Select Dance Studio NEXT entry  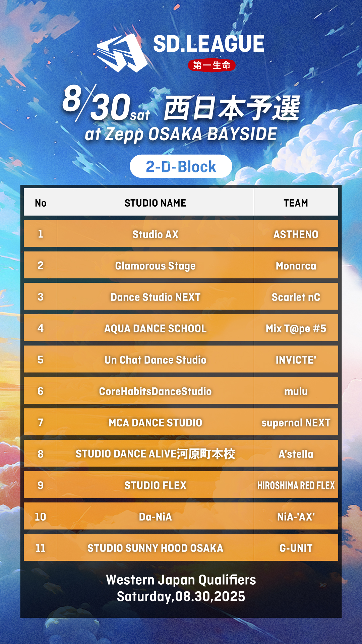coord(155,297)
